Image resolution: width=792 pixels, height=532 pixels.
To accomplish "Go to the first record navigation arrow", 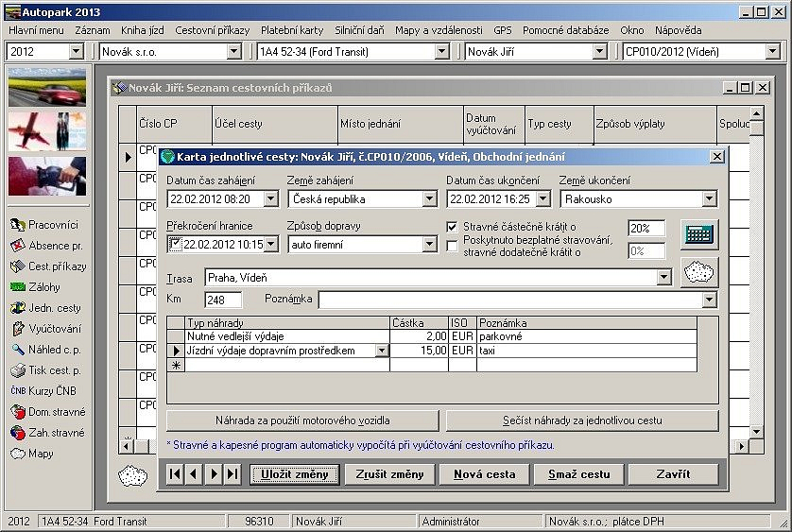I will point(175,474).
